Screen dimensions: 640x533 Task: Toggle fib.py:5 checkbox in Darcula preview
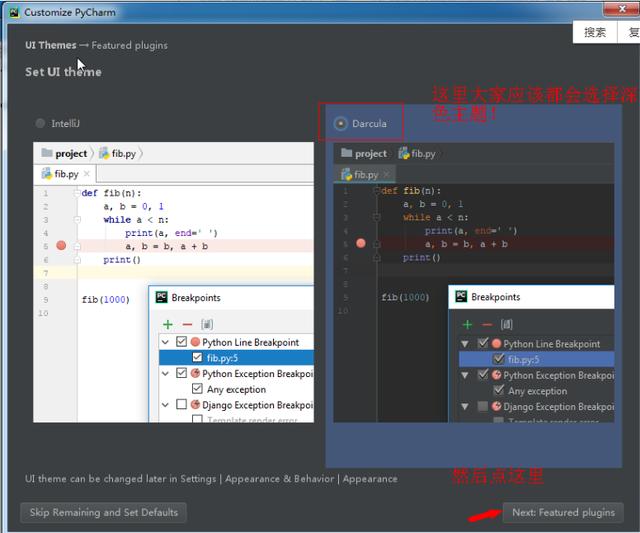[498, 359]
